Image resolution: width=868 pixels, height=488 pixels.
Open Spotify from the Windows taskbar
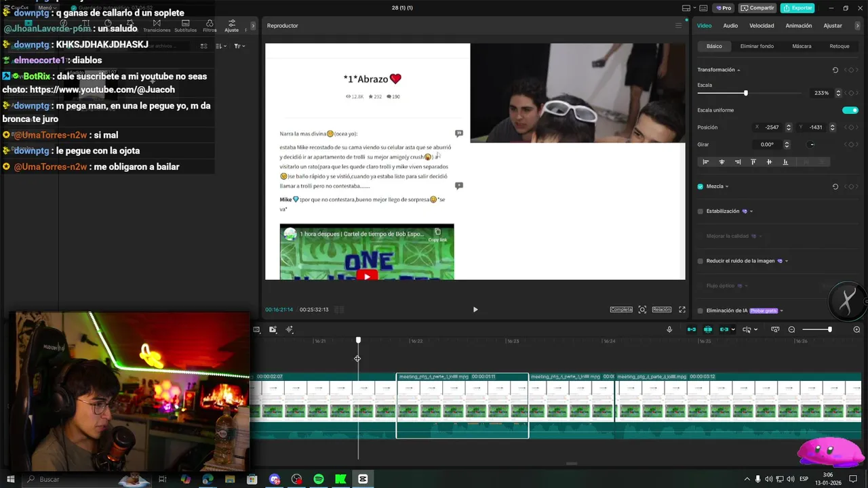click(319, 479)
